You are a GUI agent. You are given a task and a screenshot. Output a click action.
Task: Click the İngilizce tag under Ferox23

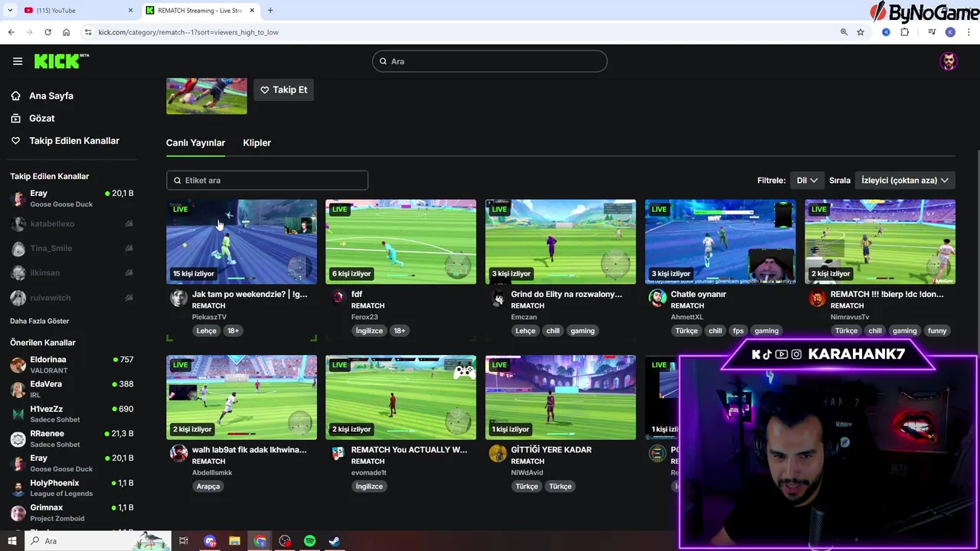369,331
